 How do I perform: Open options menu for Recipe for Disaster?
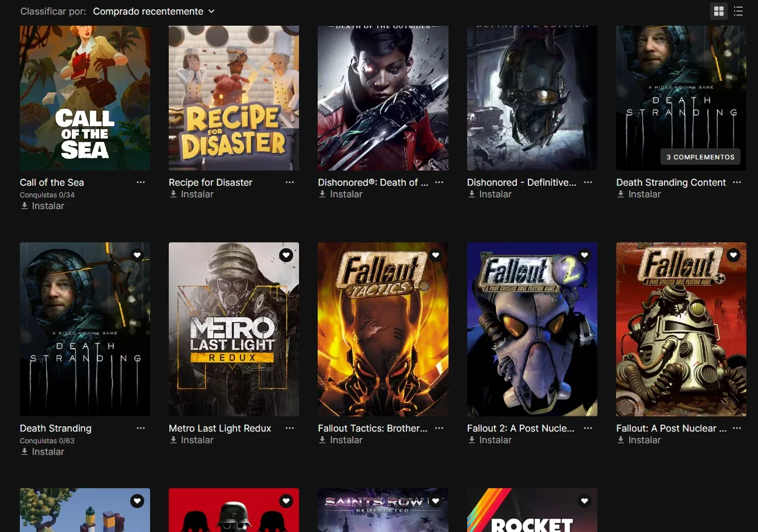[290, 182]
